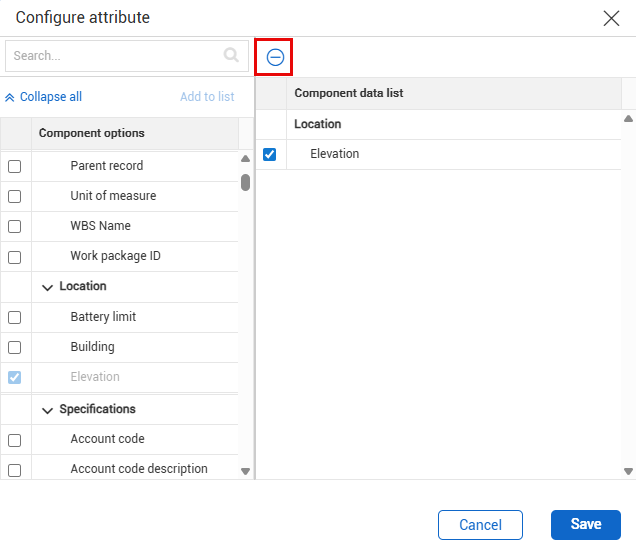The height and width of the screenshot is (558, 636).
Task: Click the Component options column header
Action: point(91,133)
